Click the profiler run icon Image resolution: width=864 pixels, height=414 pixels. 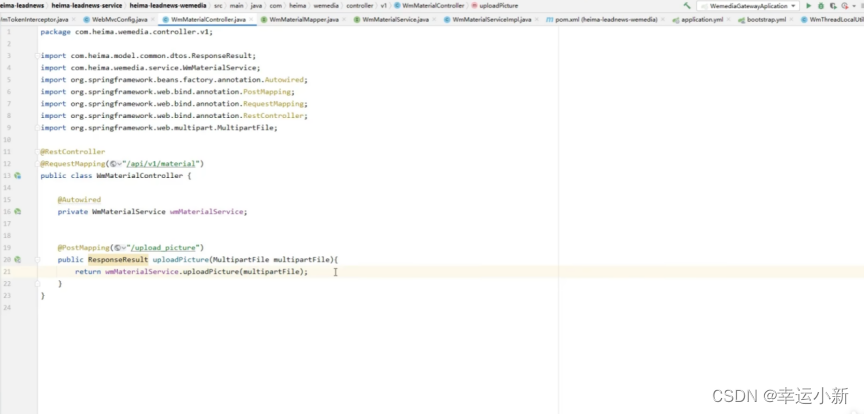pos(844,6)
